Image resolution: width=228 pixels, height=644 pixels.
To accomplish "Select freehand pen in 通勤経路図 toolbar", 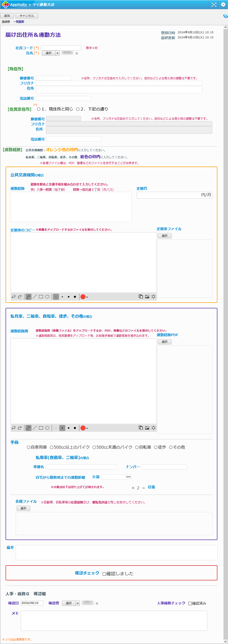I will (28, 428).
